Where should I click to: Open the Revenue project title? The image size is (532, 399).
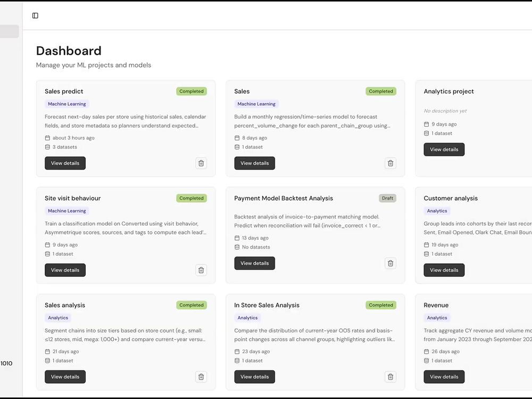[436, 305]
